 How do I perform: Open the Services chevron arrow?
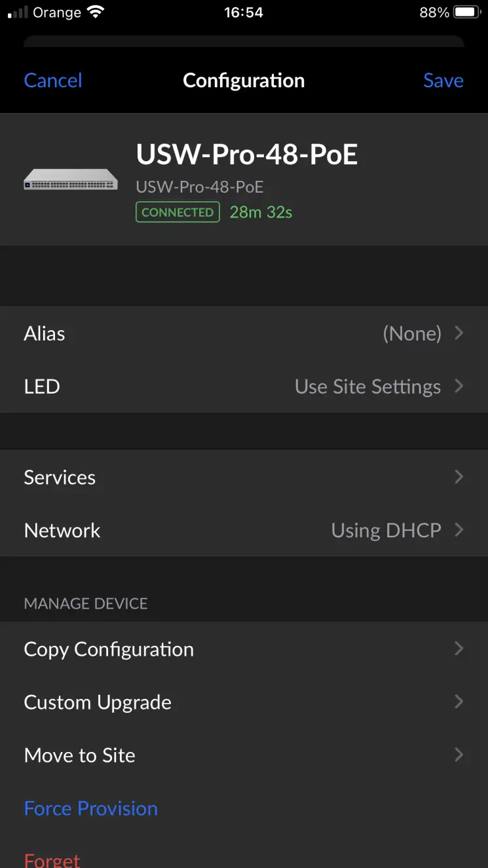point(459,477)
